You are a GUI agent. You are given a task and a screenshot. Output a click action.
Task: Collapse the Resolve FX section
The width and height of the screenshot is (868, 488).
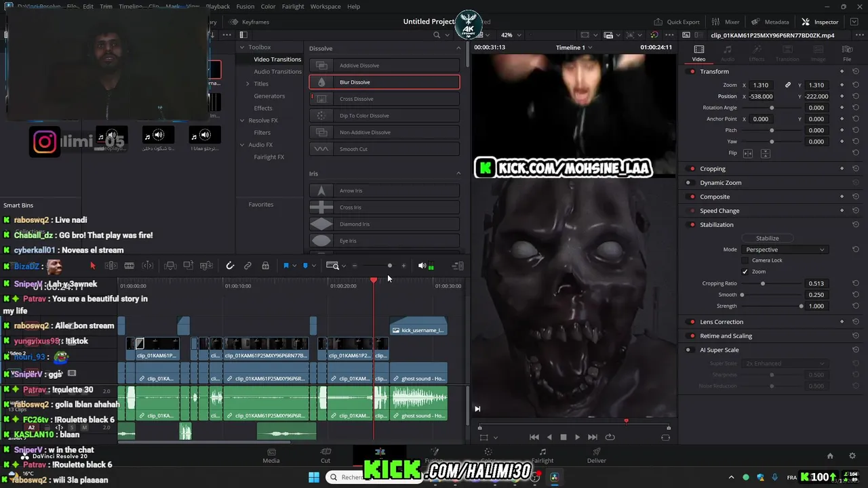tap(242, 121)
